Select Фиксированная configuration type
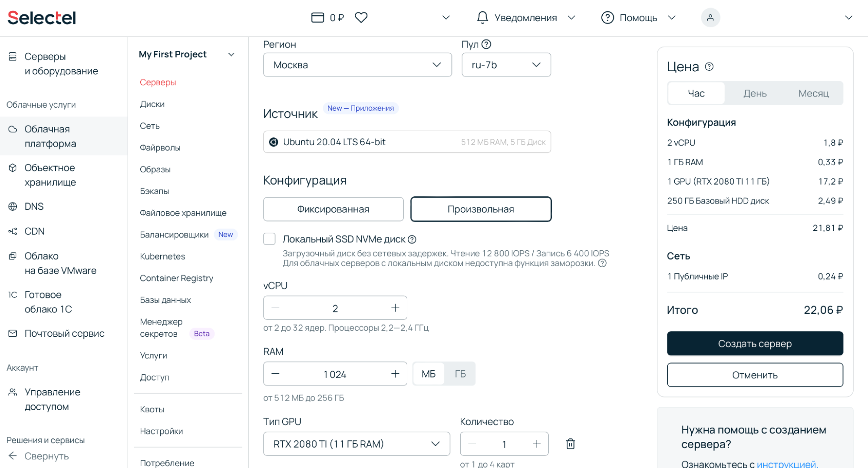Screen dimensions: 868x468 pyautogui.click(x=333, y=209)
